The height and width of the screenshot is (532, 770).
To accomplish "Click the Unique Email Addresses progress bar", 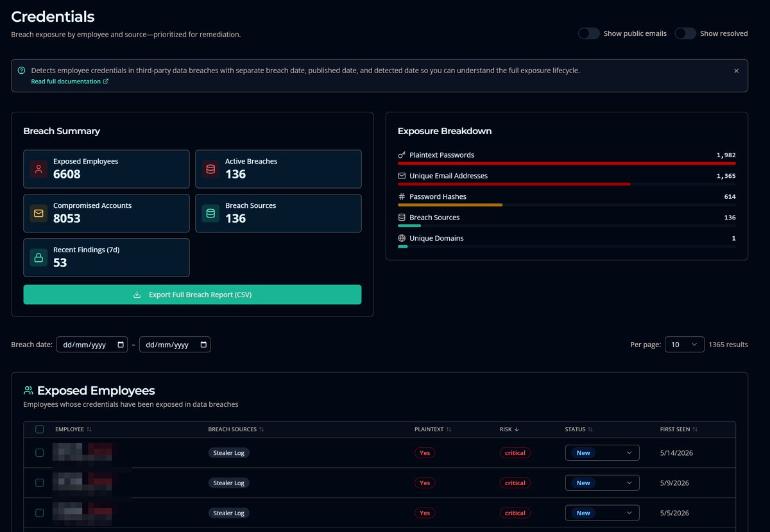I will tap(567, 184).
